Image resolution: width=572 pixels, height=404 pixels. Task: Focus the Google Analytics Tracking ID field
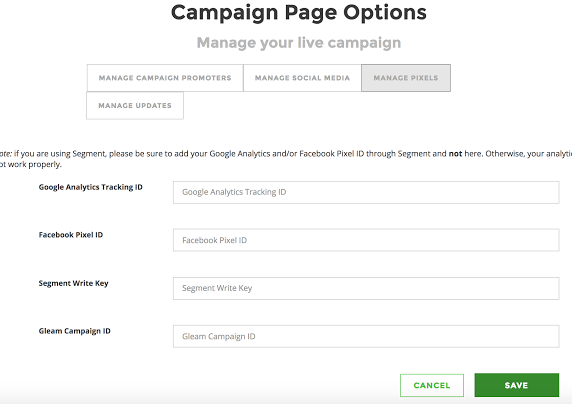[x=366, y=192]
